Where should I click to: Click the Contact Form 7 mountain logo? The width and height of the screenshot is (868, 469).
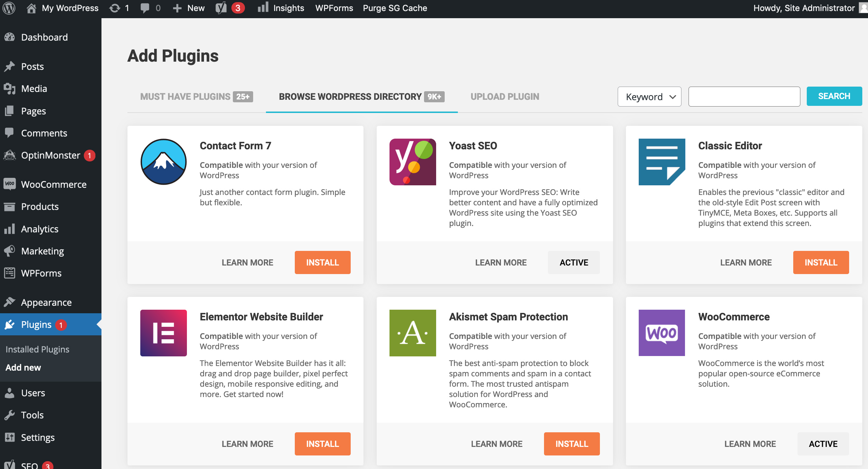tap(163, 162)
